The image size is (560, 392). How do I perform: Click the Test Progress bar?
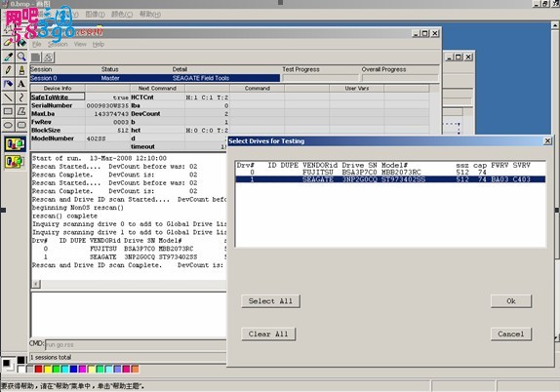(320, 78)
